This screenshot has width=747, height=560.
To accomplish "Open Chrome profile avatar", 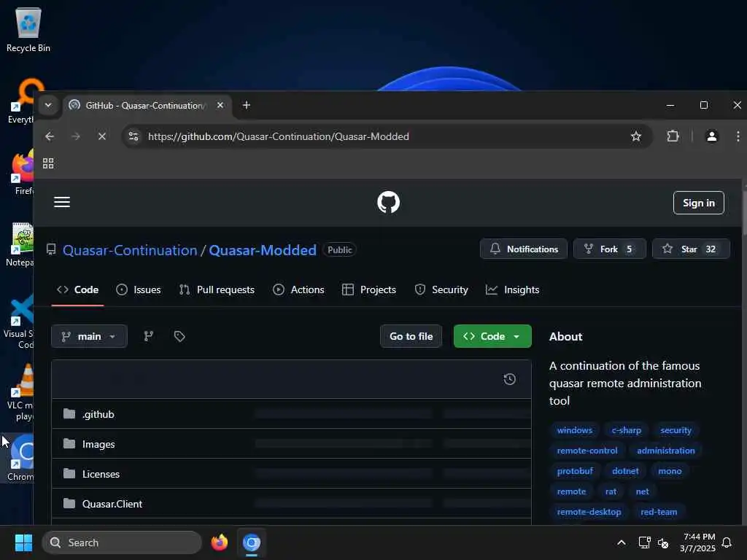I will [712, 136].
